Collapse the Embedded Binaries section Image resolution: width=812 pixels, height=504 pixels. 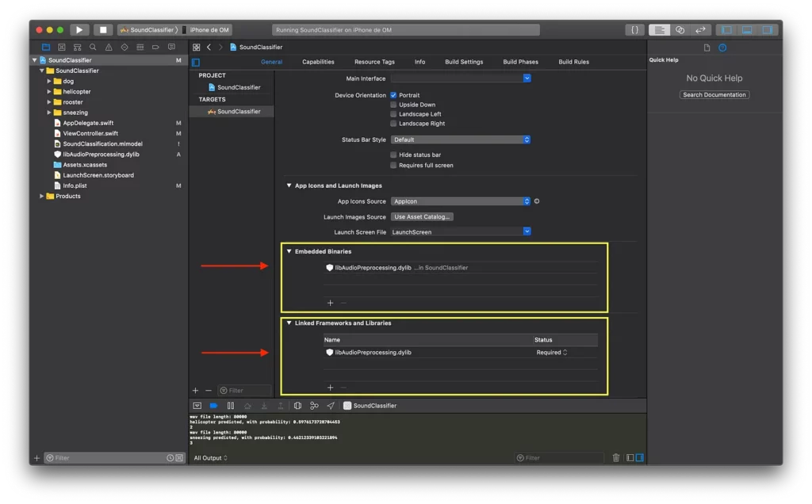(x=289, y=251)
